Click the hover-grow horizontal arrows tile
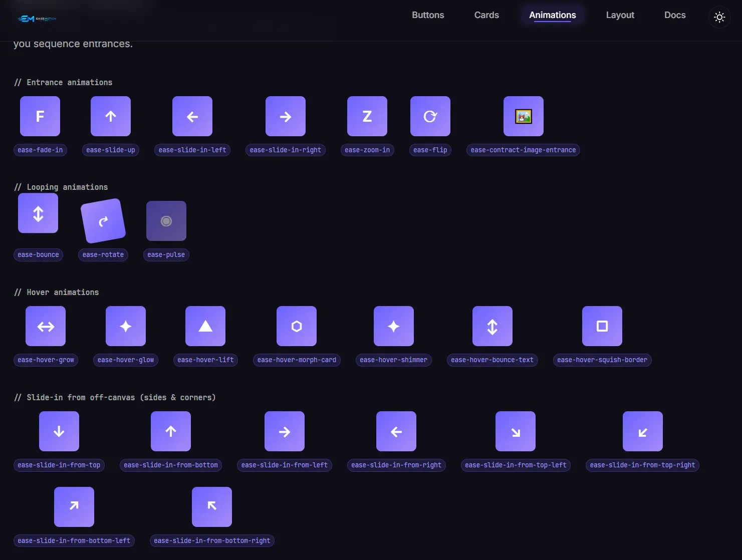This screenshot has width=742, height=560. pos(46,326)
